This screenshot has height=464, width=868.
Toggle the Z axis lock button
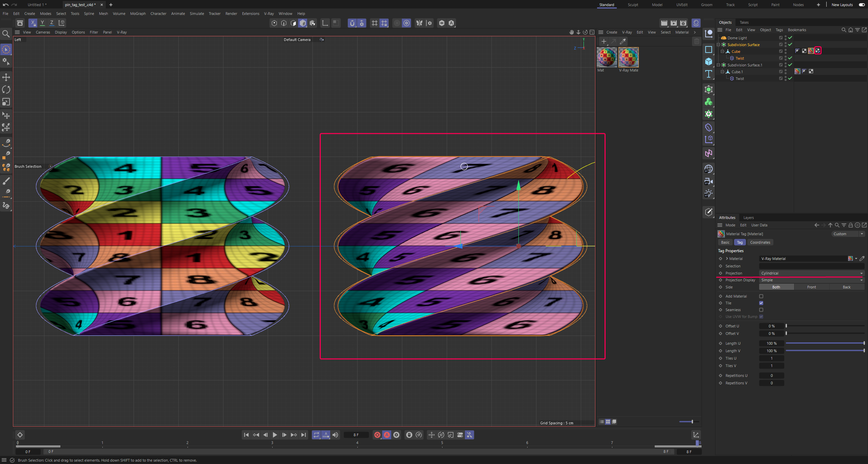tap(52, 23)
